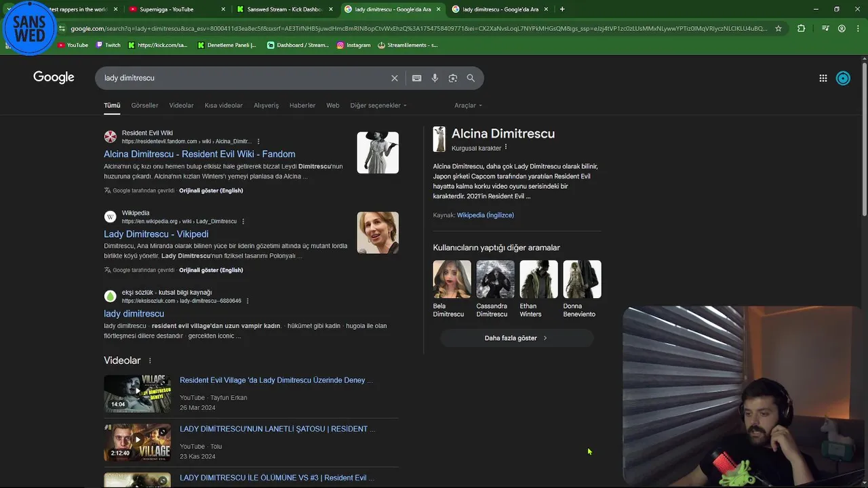This screenshot has height=488, width=868.
Task: Open video LADY DIMITRESCU İLE ÖLÜMÜNE VS #3
Action: (x=277, y=478)
